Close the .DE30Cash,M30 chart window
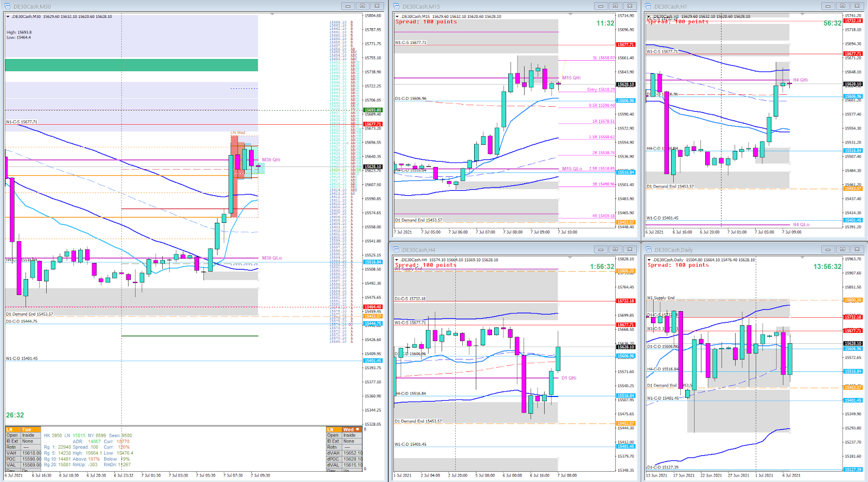Viewport: 868px width, 482px height. click(x=376, y=6)
